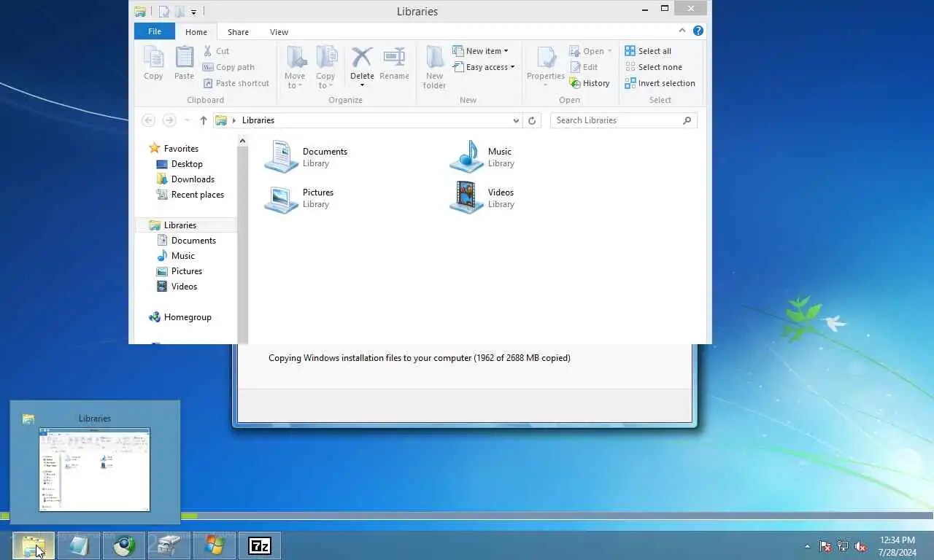Viewport: 934px width, 560px height.
Task: Open the Easy access dropdown
Action: [x=483, y=67]
